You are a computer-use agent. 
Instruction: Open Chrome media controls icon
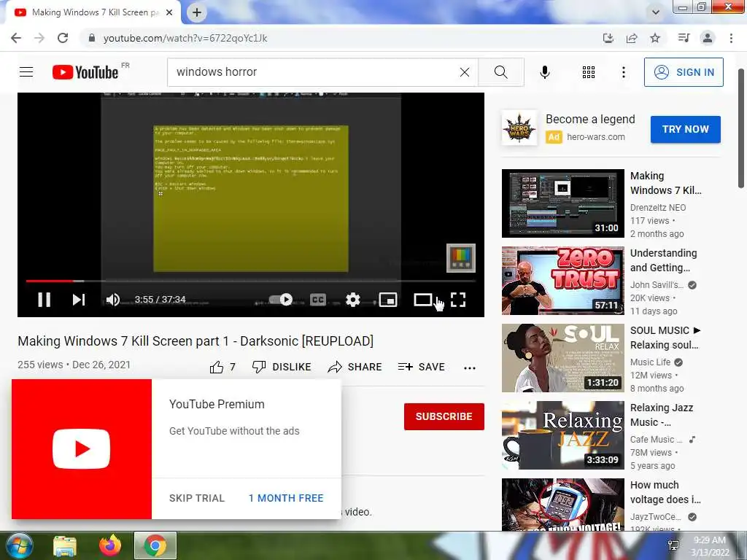pos(684,38)
